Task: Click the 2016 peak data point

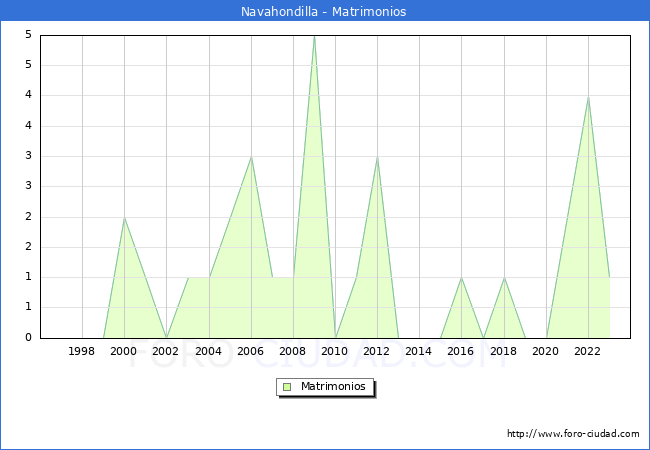Action: (461, 278)
